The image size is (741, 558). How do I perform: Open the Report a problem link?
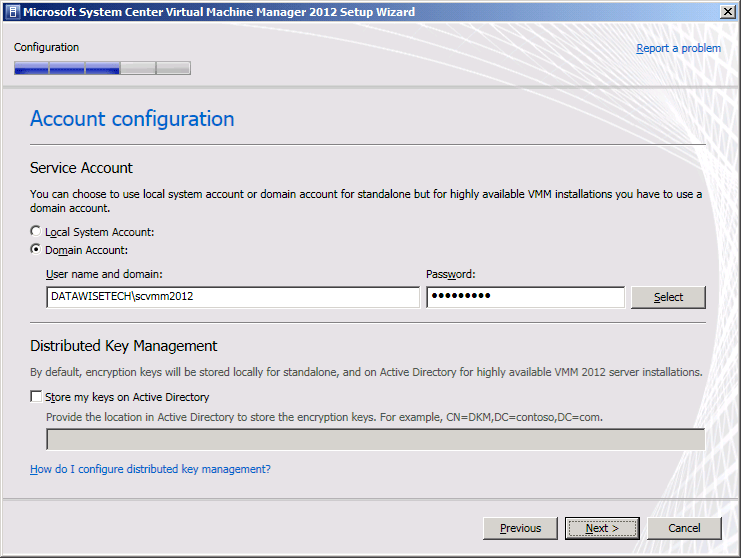click(x=678, y=48)
